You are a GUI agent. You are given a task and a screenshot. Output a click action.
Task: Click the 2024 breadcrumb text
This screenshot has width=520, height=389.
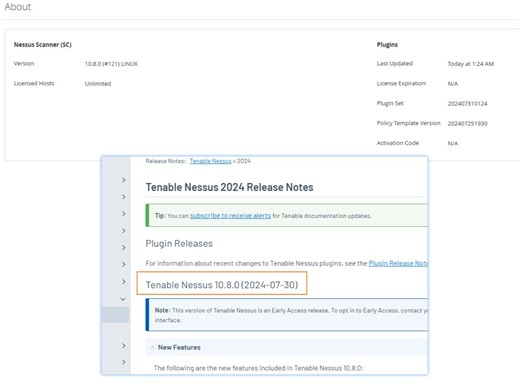click(x=244, y=161)
